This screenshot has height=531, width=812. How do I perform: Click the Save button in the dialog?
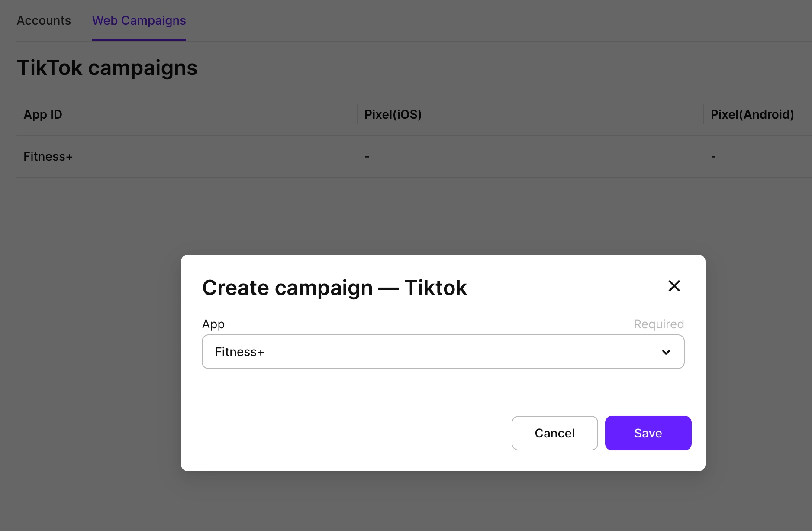(648, 433)
